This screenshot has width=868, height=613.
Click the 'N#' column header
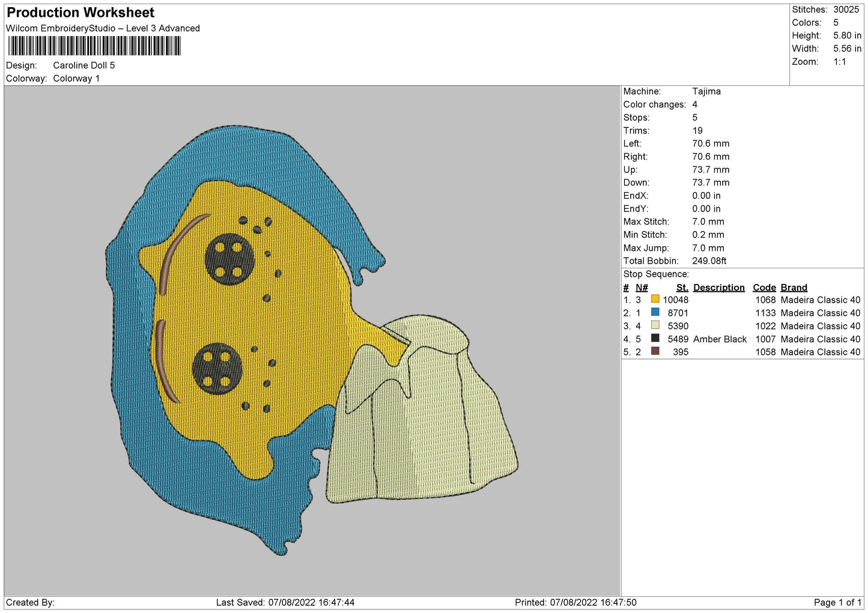pos(642,288)
